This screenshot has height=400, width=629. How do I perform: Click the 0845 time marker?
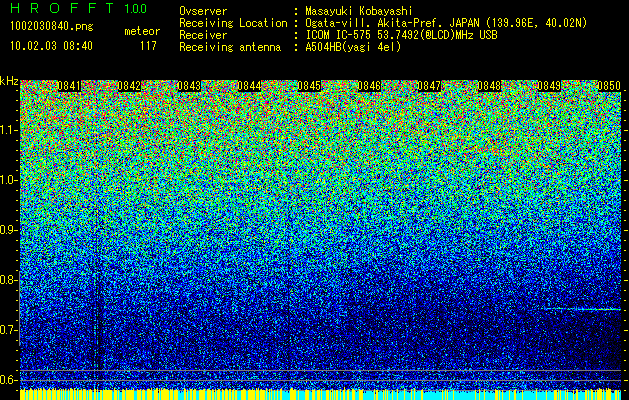pyautogui.click(x=309, y=86)
